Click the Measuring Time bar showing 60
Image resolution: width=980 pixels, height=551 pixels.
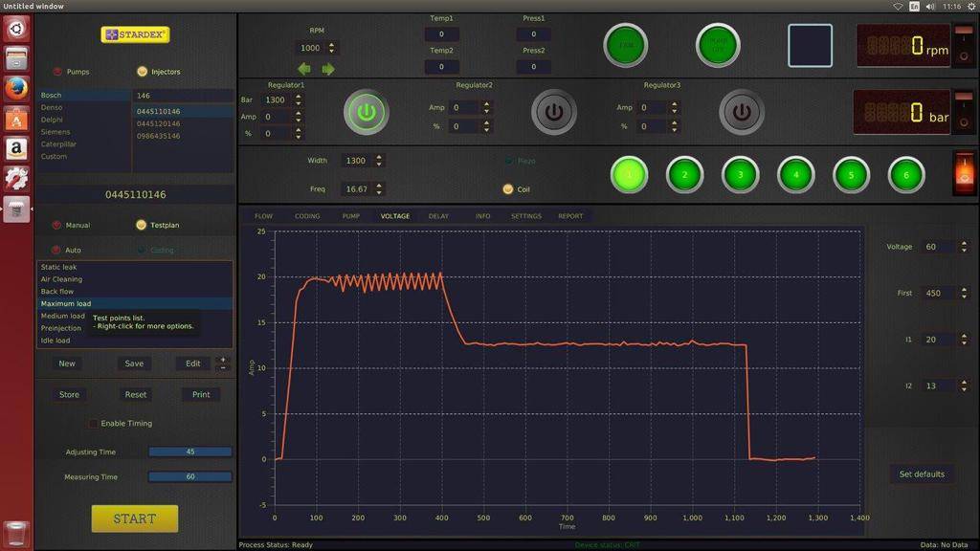pyautogui.click(x=190, y=476)
